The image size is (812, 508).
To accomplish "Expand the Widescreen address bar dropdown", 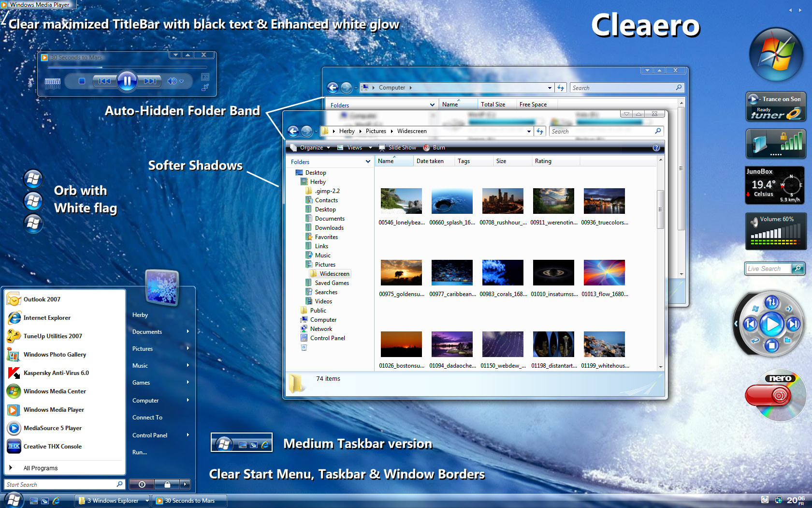I will tap(529, 131).
